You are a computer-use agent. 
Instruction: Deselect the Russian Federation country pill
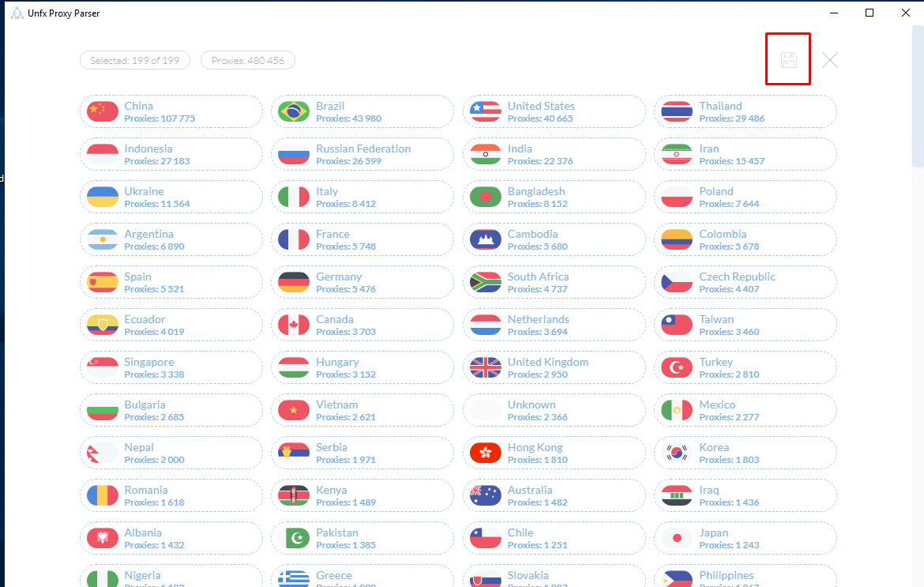362,154
